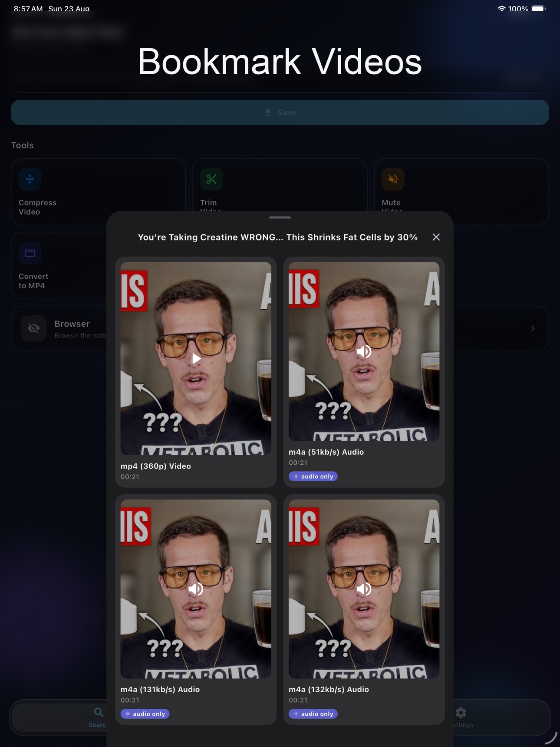This screenshot has height=747, width=560.
Task: Click the video title in sheet header
Action: [x=277, y=237]
